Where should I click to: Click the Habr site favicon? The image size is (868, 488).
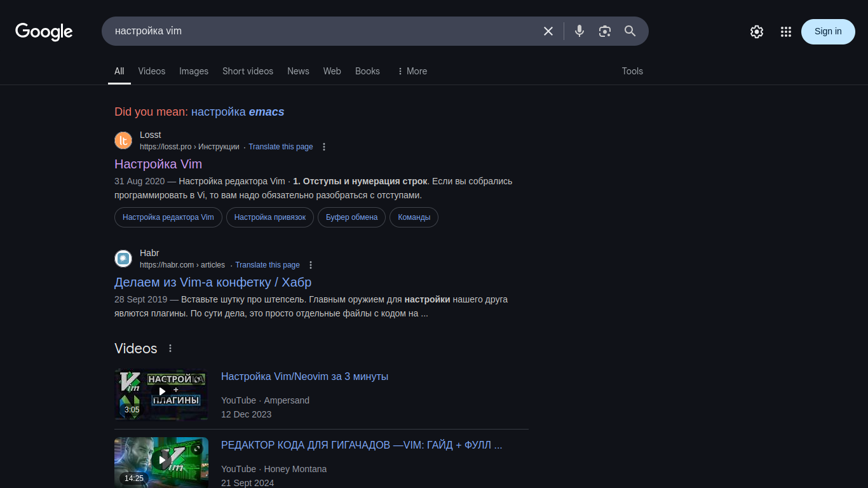pos(123,259)
